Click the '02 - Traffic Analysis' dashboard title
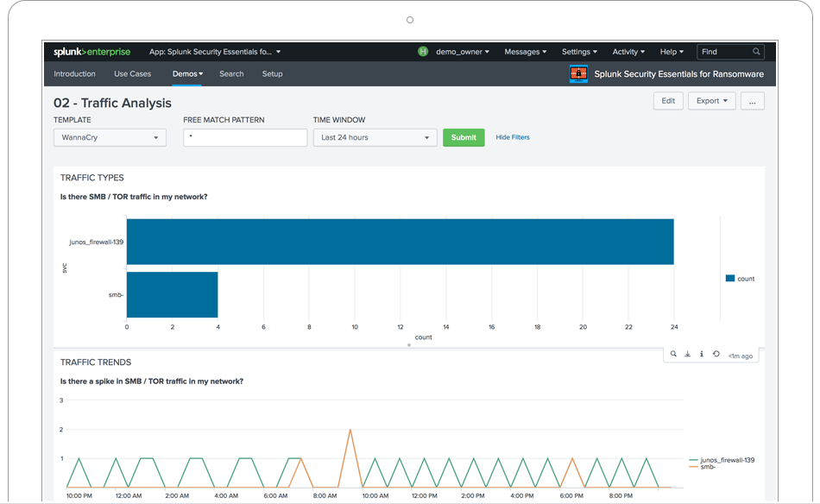 pyautogui.click(x=112, y=103)
